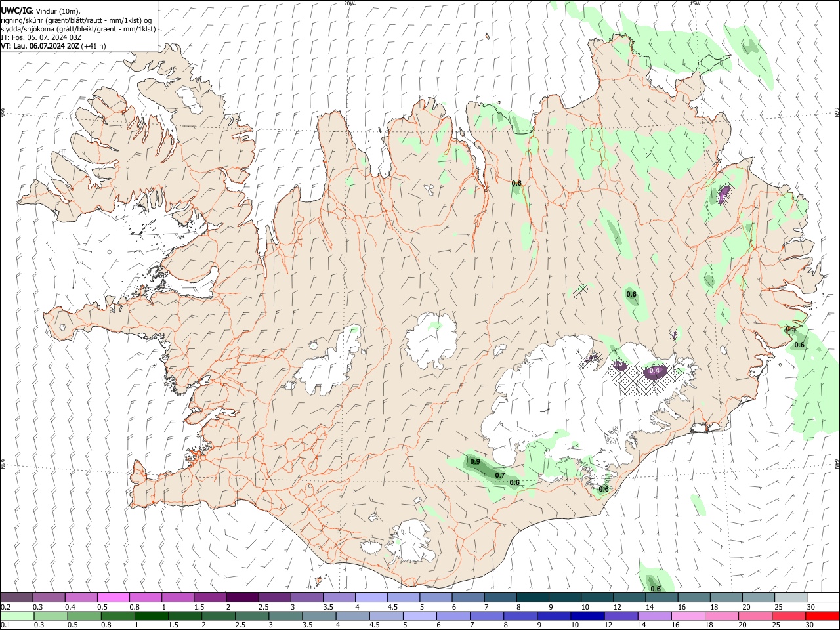The width and height of the screenshot is (840, 630).
Task: Click the bright red swatch labeled 30
Action: [822, 616]
